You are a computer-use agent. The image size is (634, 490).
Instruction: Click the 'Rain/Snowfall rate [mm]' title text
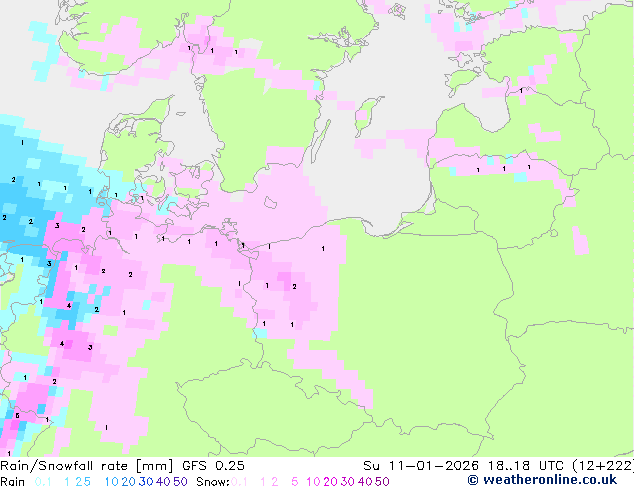tap(87, 466)
